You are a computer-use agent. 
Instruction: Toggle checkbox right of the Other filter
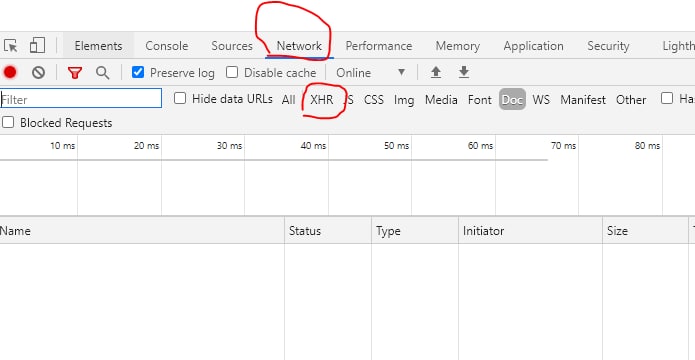click(667, 98)
